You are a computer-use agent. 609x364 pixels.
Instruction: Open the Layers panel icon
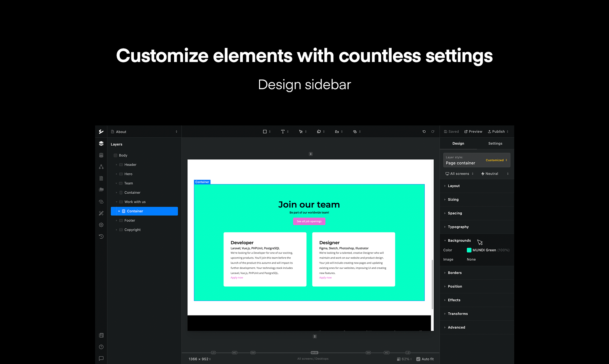coord(101,144)
